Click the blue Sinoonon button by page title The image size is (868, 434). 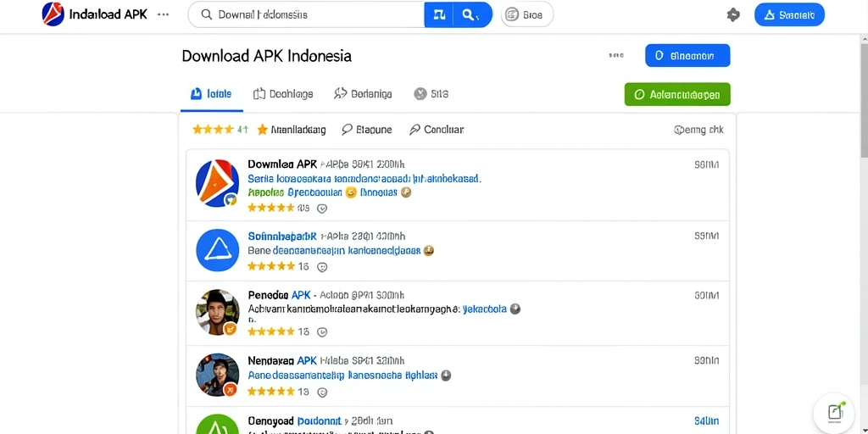coord(687,55)
